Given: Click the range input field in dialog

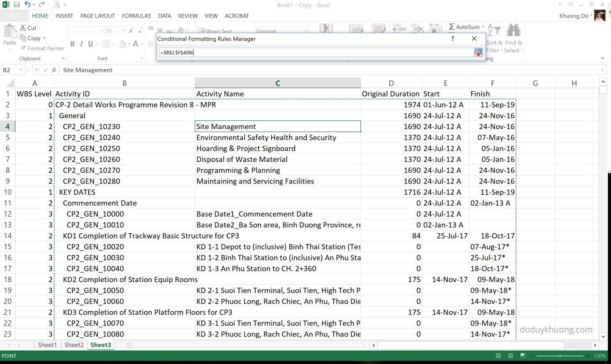Looking at the screenshot, I should [x=316, y=52].
